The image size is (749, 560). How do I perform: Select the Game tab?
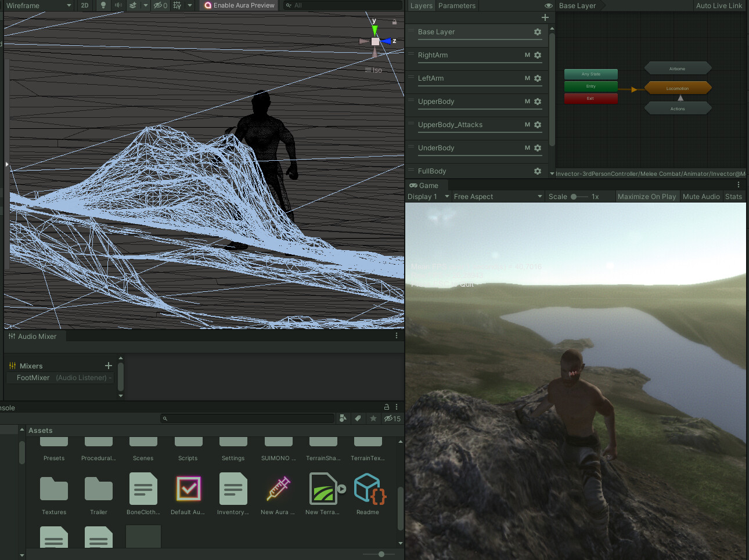pos(426,185)
